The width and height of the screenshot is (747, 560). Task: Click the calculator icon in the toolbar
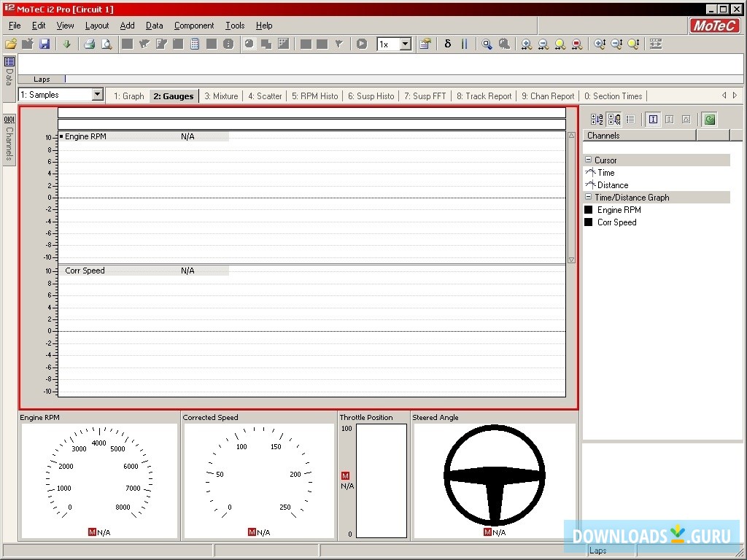pos(195,44)
